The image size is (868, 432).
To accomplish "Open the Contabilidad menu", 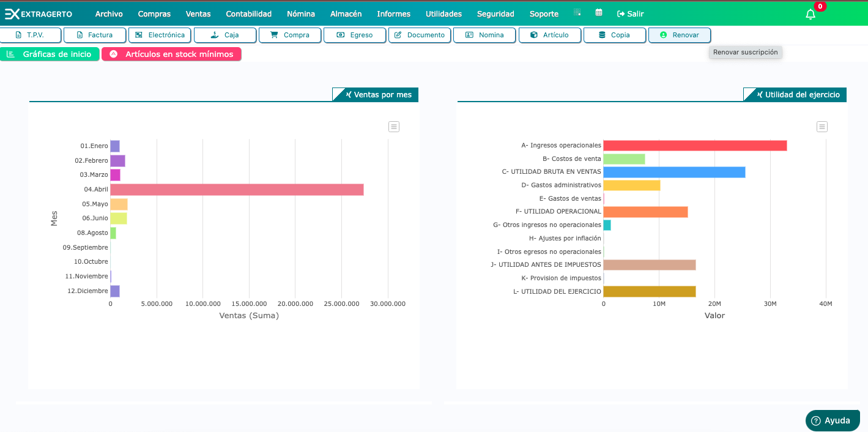I will 248,14.
